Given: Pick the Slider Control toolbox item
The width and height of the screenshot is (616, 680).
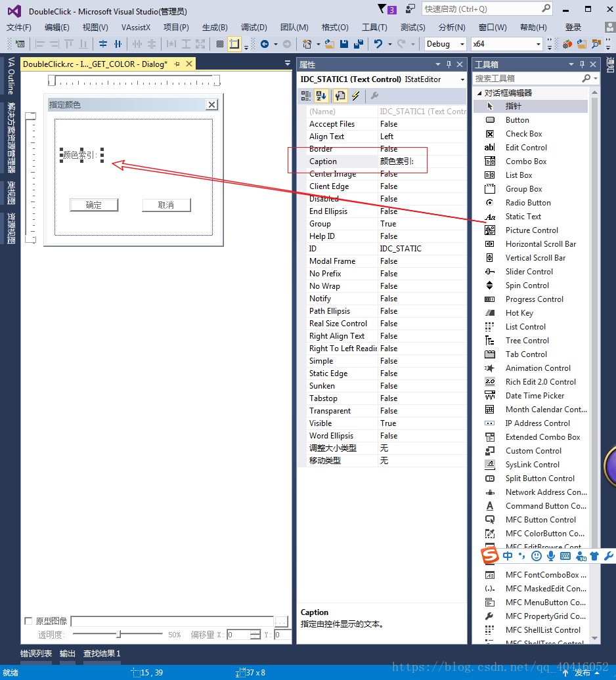Looking at the screenshot, I should (531, 272).
